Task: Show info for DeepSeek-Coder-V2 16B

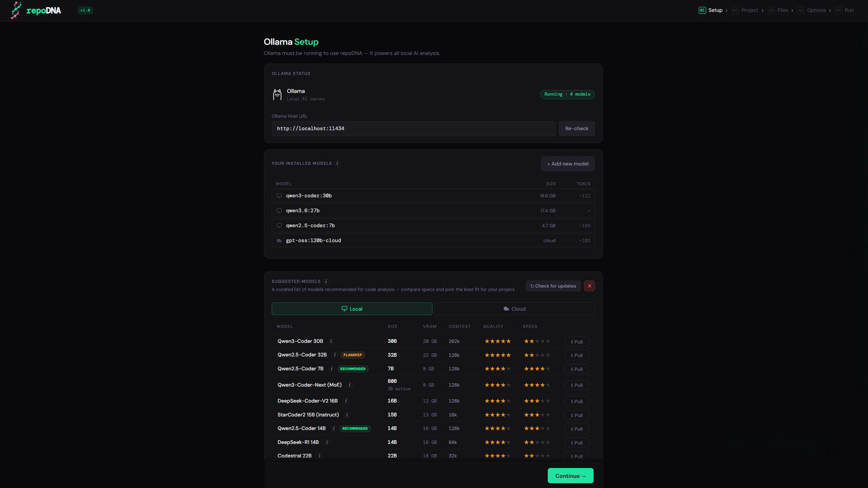Action: [x=346, y=401]
